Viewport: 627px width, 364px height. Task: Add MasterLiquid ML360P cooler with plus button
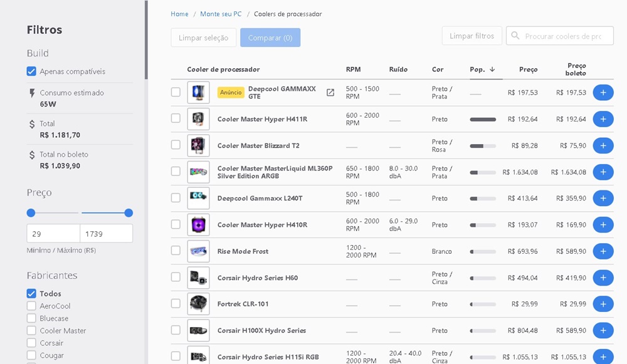tap(603, 172)
